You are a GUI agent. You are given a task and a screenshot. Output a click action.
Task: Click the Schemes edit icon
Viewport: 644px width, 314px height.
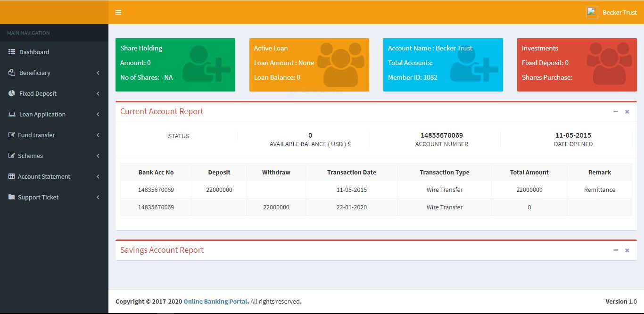(12, 156)
